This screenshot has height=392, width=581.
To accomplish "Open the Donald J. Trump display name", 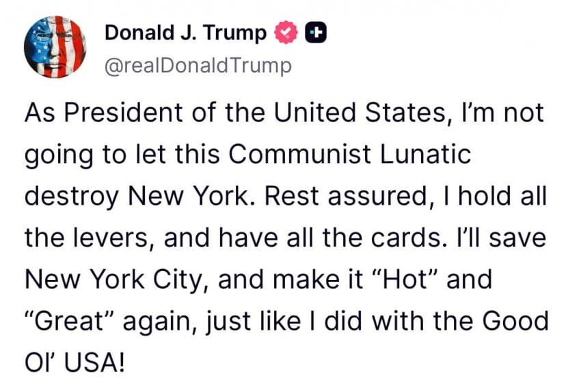I will (186, 33).
